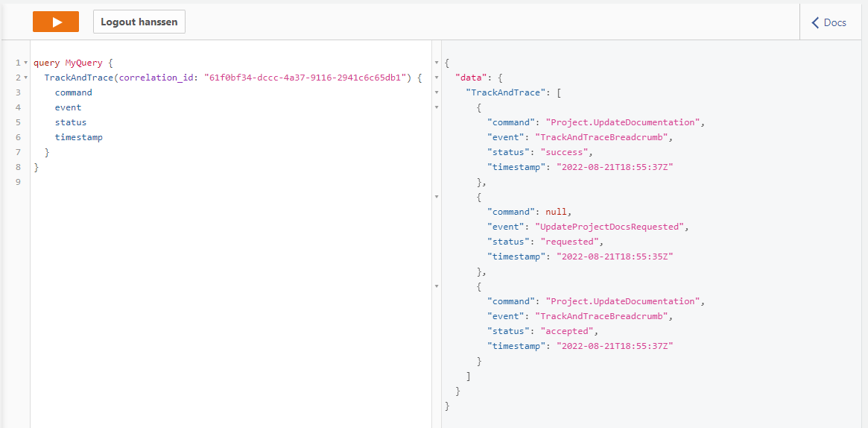The height and width of the screenshot is (428, 868).
Task: Collapse the second result object with command null
Action: pyautogui.click(x=437, y=197)
